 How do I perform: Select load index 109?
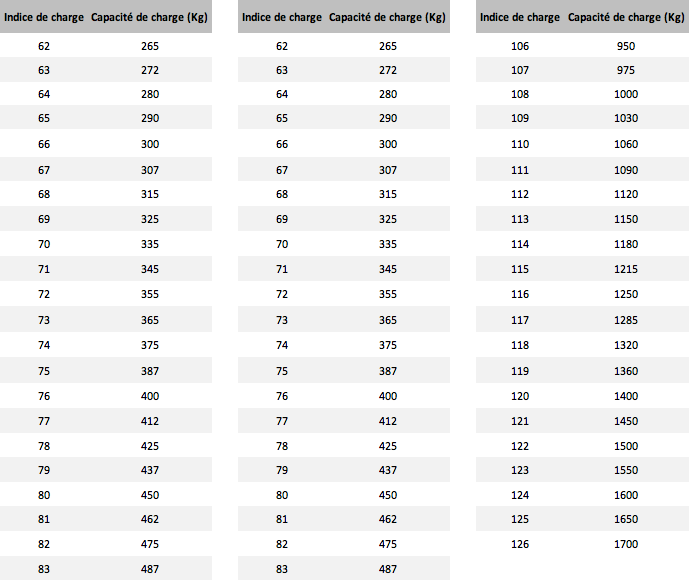click(519, 118)
